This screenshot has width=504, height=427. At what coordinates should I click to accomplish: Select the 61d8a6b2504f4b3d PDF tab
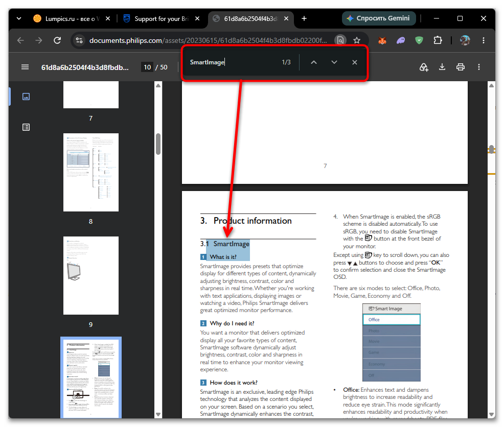pyautogui.click(x=250, y=18)
